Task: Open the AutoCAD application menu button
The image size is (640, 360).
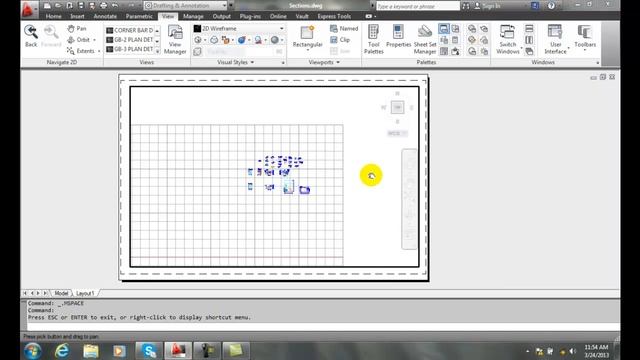Action: tap(28, 9)
